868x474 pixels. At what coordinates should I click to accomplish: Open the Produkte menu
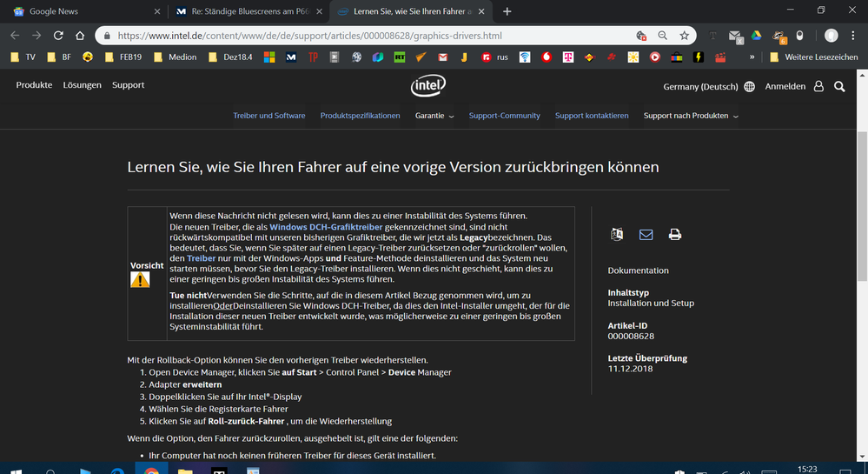pos(34,85)
